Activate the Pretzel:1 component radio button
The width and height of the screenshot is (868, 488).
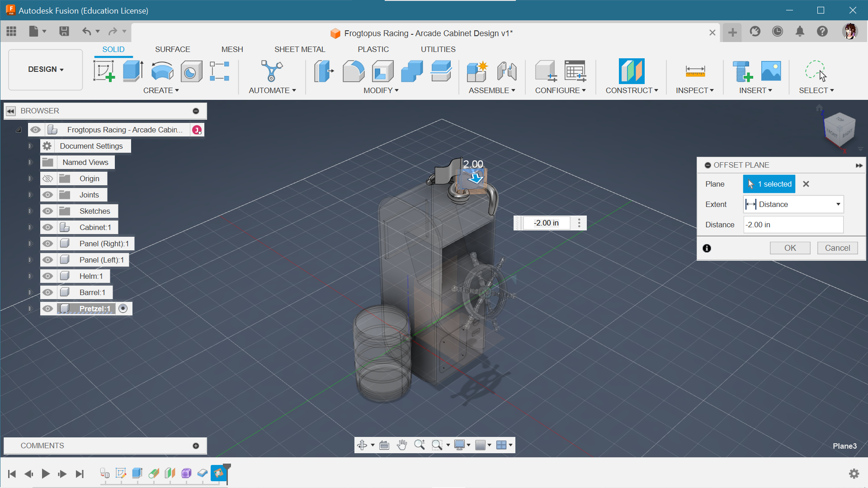pos(123,309)
